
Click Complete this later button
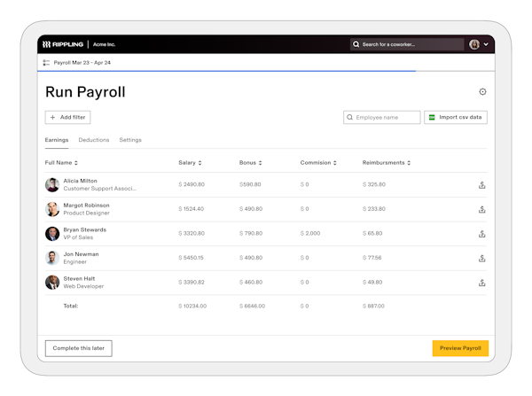click(78, 348)
